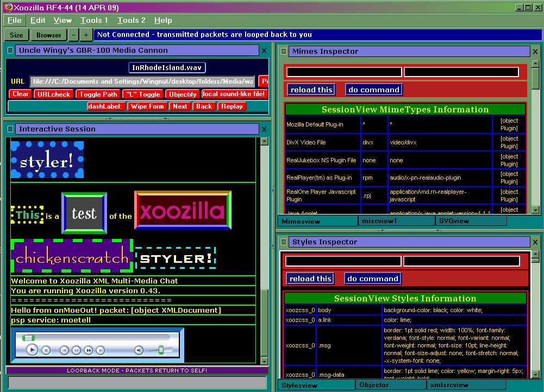The height and width of the screenshot is (392, 544).
Task: Click the Back button in Media Cannon
Action: point(204,106)
